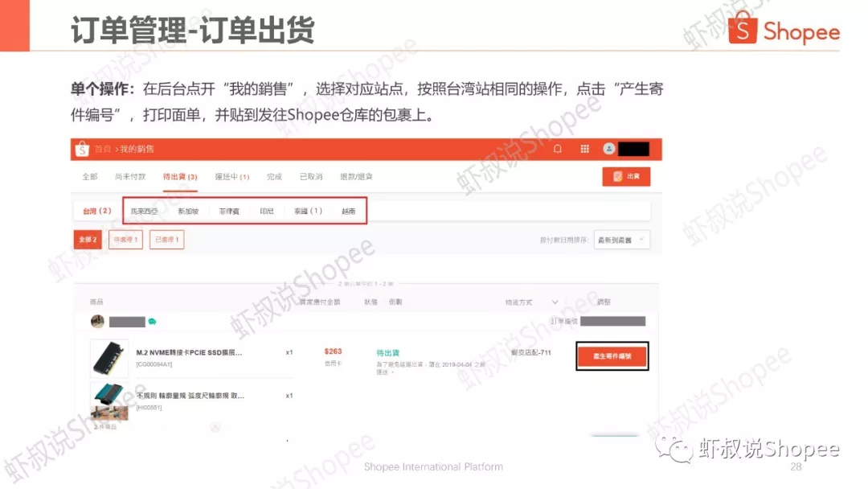Click the user avatar icon
This screenshot has height=489, width=868.
[x=609, y=149]
